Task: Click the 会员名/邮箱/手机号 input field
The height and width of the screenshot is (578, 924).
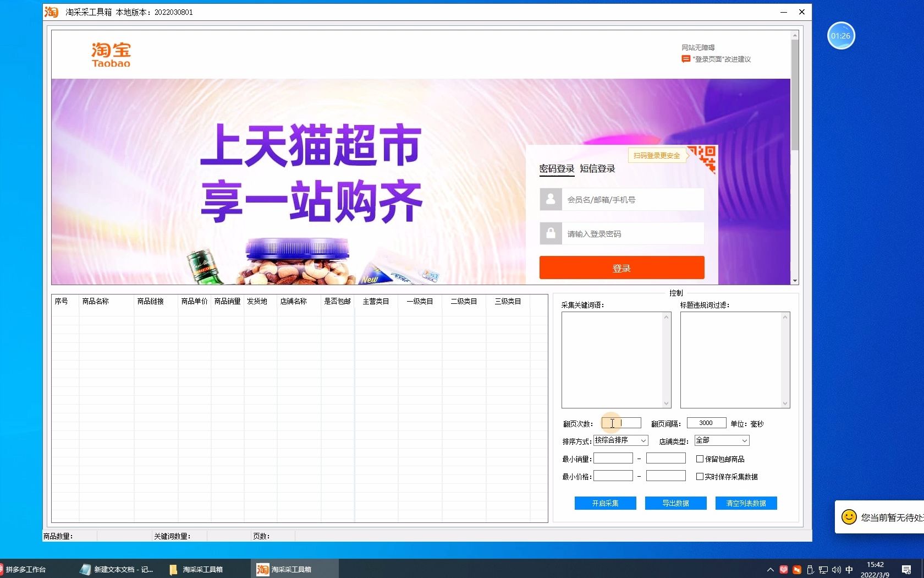Action: (632, 199)
